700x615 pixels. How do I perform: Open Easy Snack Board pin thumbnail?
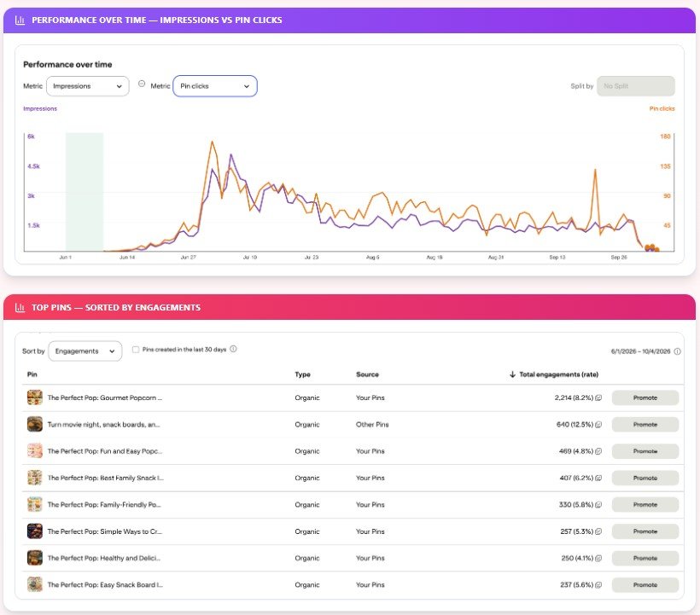(35, 584)
